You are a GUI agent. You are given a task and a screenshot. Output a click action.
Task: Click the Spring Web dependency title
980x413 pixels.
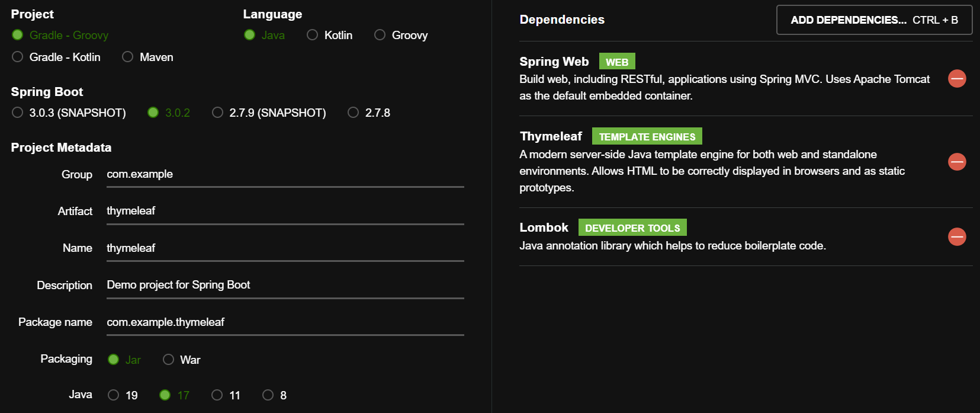click(x=554, y=62)
